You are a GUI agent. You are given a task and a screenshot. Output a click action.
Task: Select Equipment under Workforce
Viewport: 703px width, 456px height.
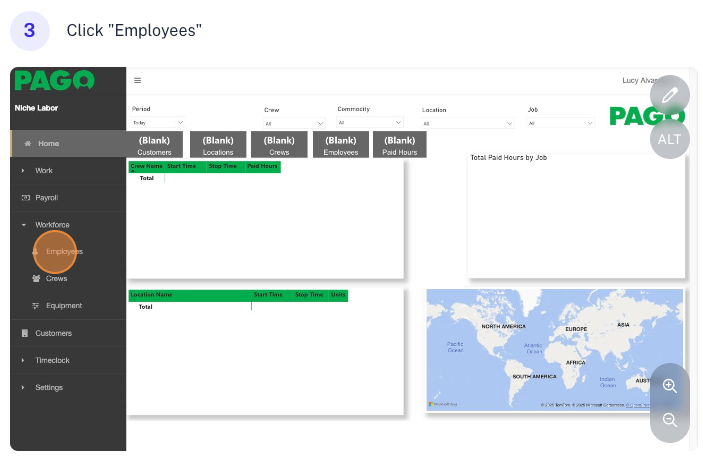(63, 306)
